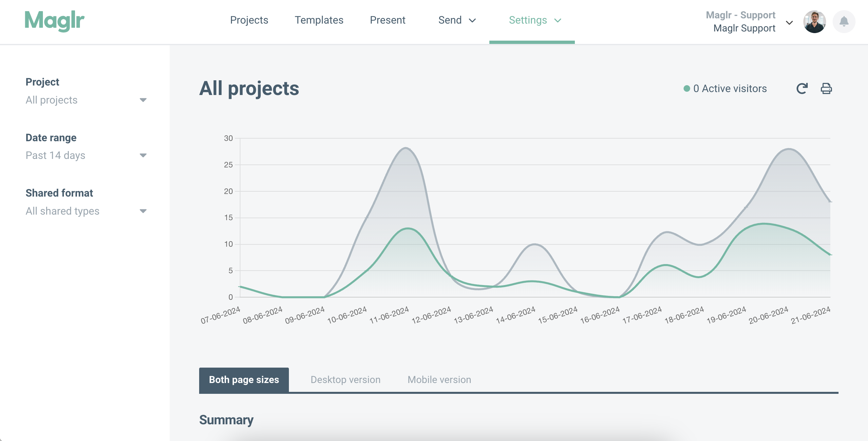Click the 11-06-2024 peak on the chart

pos(406,148)
